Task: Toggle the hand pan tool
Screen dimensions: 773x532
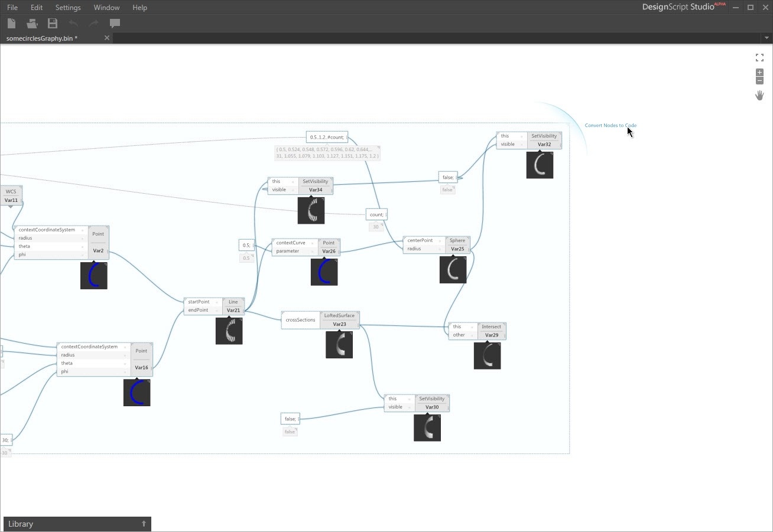Action: 759,95
